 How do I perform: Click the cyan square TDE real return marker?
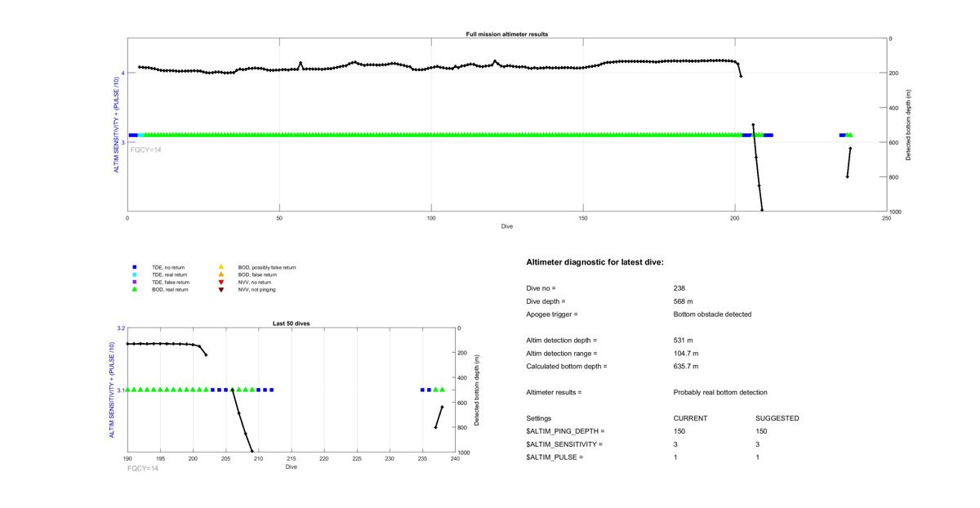[x=134, y=274]
